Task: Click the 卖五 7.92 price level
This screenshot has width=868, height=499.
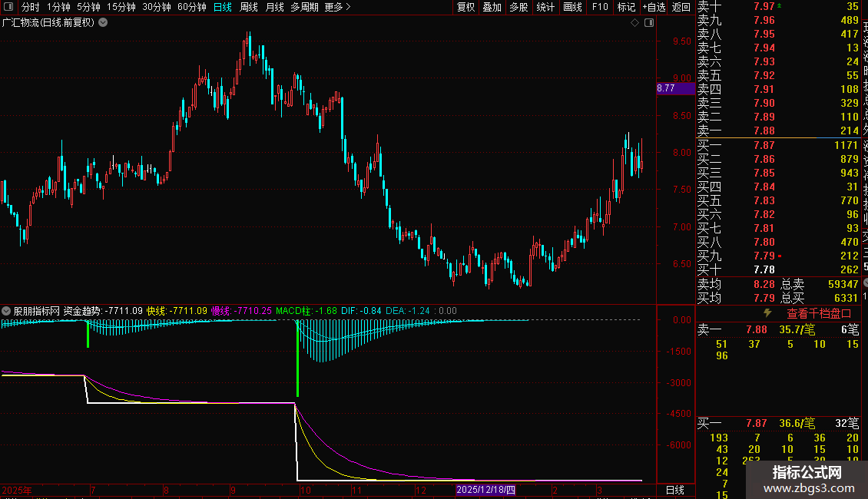Action: pos(764,75)
